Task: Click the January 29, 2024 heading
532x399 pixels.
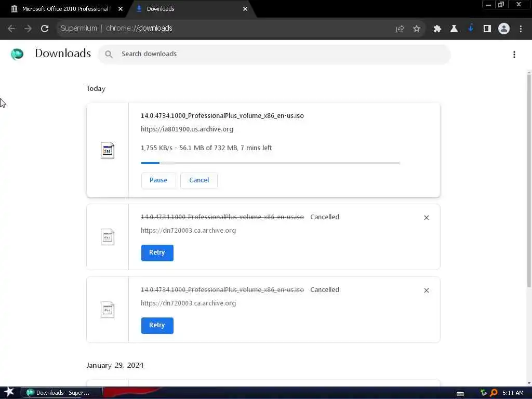Action: [115, 365]
